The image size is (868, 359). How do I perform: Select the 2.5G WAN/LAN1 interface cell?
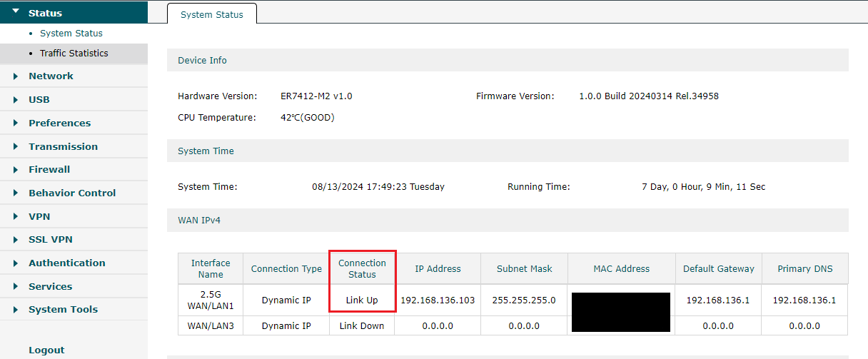pyautogui.click(x=211, y=300)
